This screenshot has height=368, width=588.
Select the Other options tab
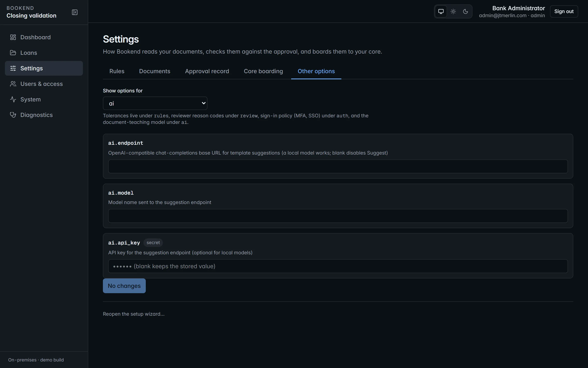coord(316,71)
